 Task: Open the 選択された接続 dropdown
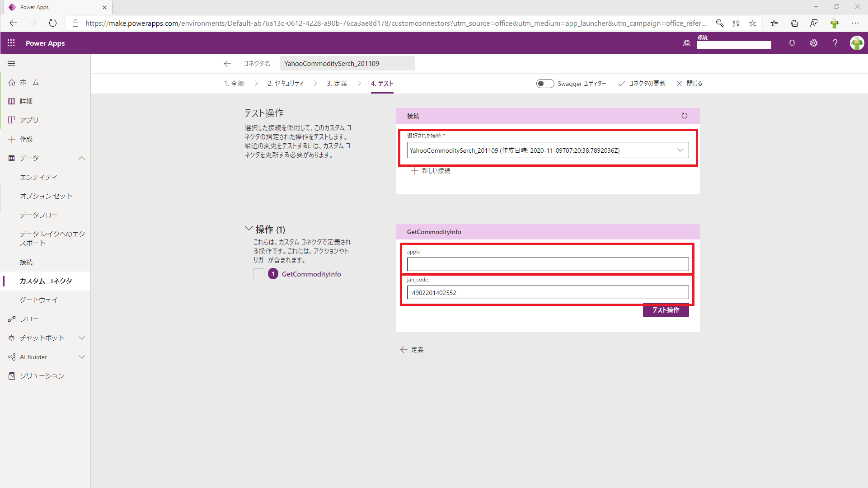(548, 150)
